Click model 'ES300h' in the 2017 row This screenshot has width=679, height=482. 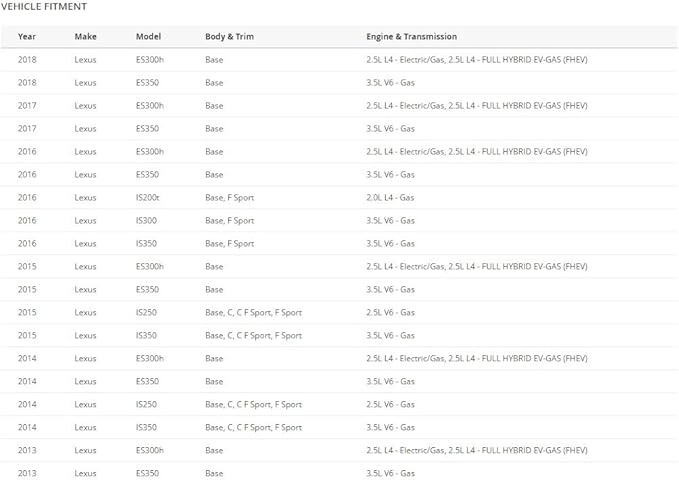[x=150, y=106]
